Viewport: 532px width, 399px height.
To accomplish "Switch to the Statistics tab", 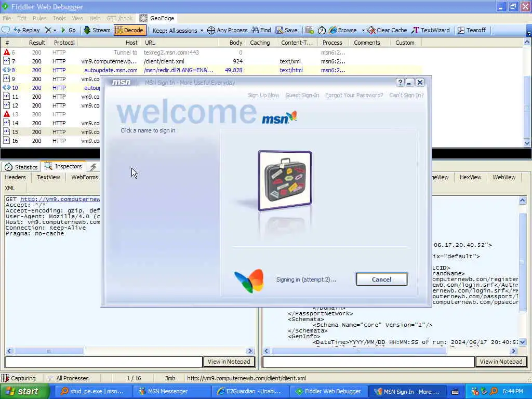I will (x=21, y=167).
